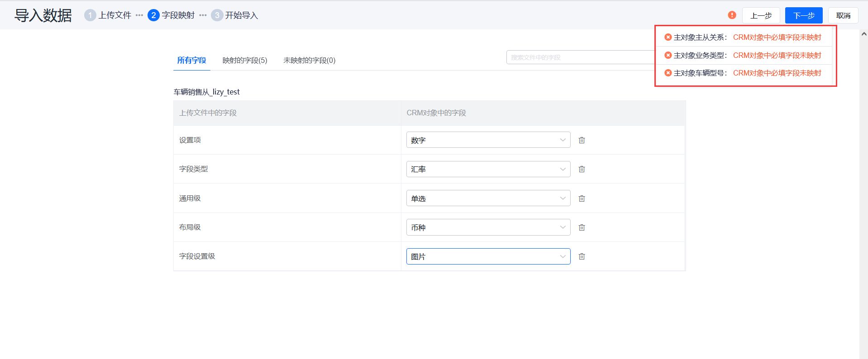Image resolution: width=868 pixels, height=359 pixels.
Task: Click the 上传文件 step label
Action: coord(115,15)
